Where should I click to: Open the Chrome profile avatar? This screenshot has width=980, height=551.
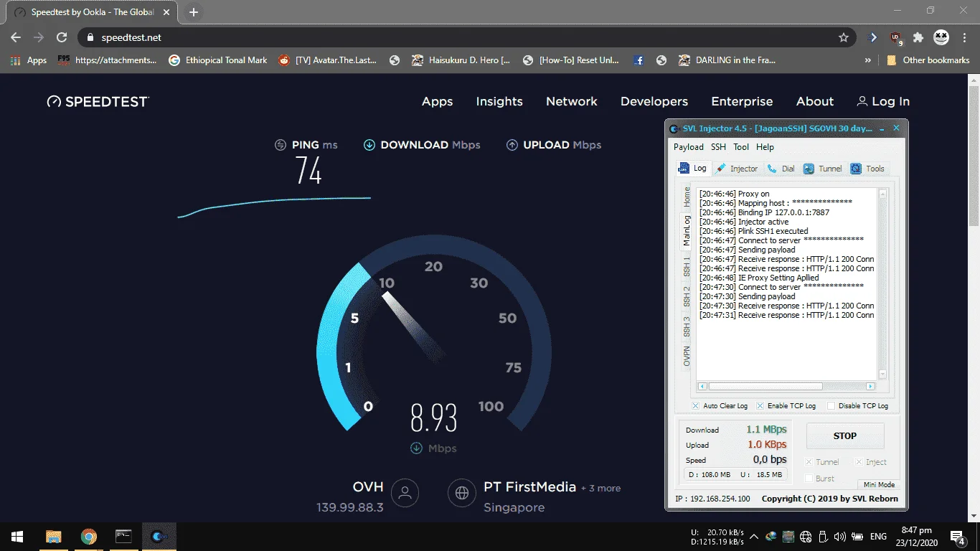pyautogui.click(x=941, y=37)
